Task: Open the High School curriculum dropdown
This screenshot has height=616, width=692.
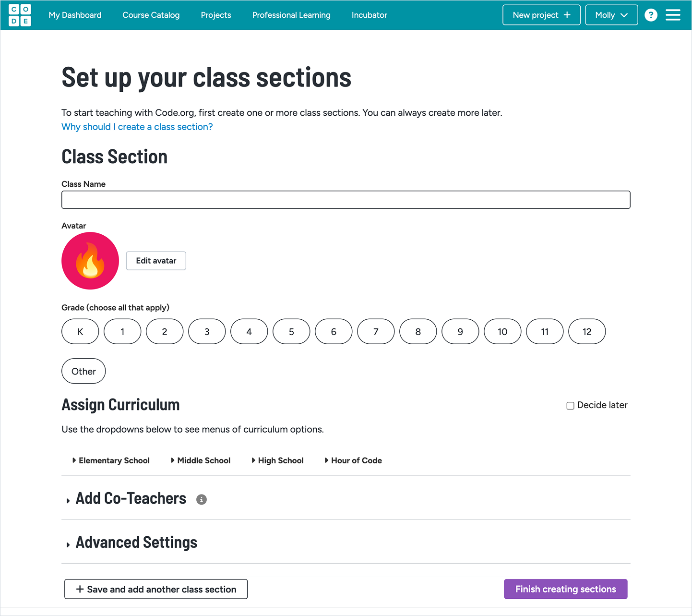Action: coord(278,460)
